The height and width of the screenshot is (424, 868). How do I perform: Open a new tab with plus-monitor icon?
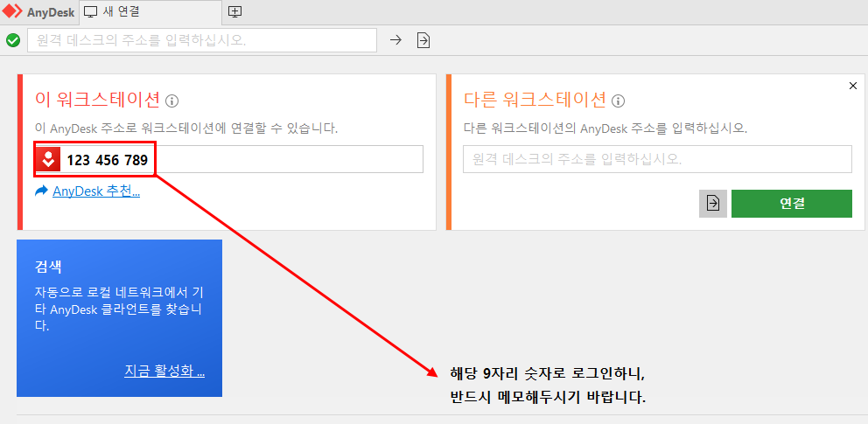tap(235, 11)
